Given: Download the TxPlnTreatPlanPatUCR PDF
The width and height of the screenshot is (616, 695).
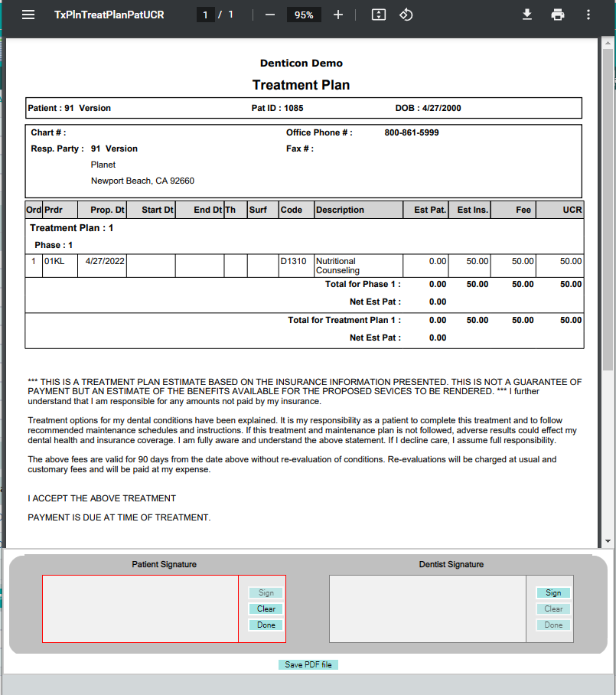Looking at the screenshot, I should point(527,15).
